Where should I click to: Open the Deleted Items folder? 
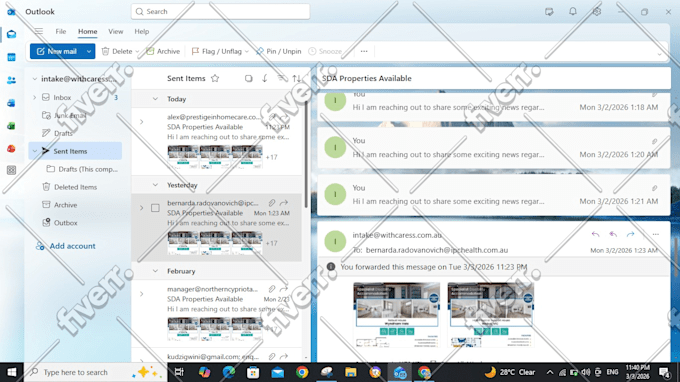pyautogui.click(x=75, y=187)
